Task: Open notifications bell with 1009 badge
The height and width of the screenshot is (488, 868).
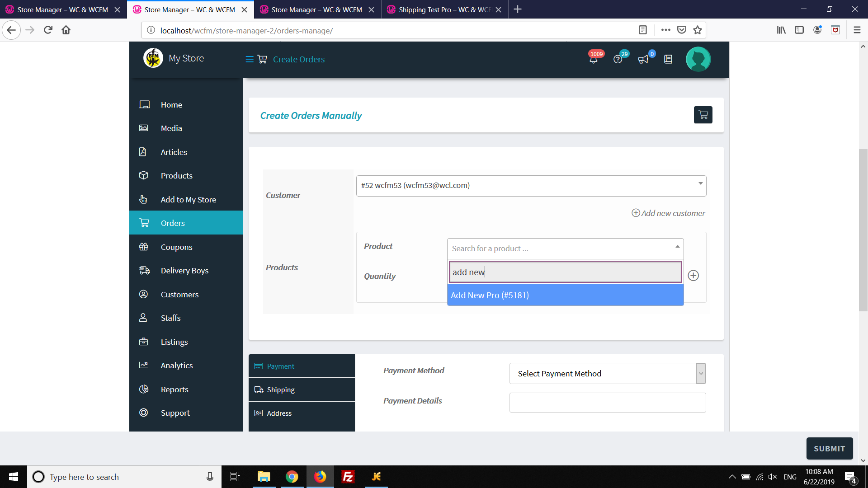Action: pyautogui.click(x=594, y=59)
